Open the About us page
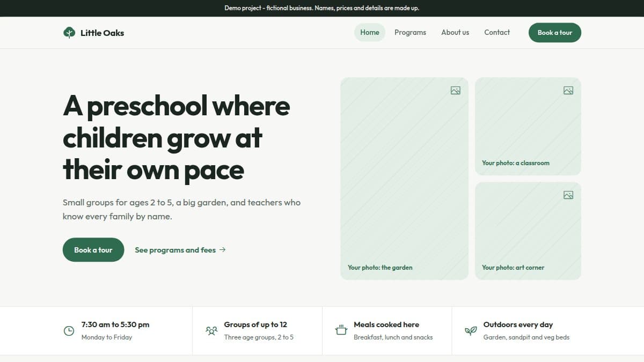 [x=455, y=32]
